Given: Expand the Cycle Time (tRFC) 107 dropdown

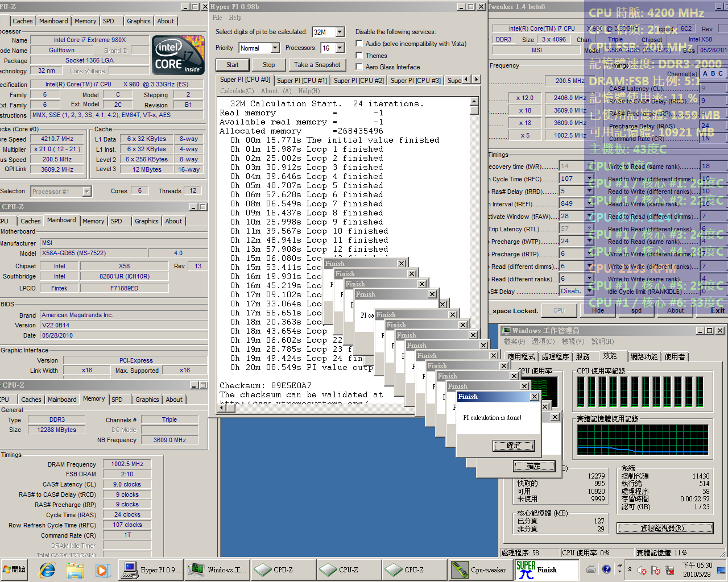Looking at the screenshot, I should (x=589, y=178).
